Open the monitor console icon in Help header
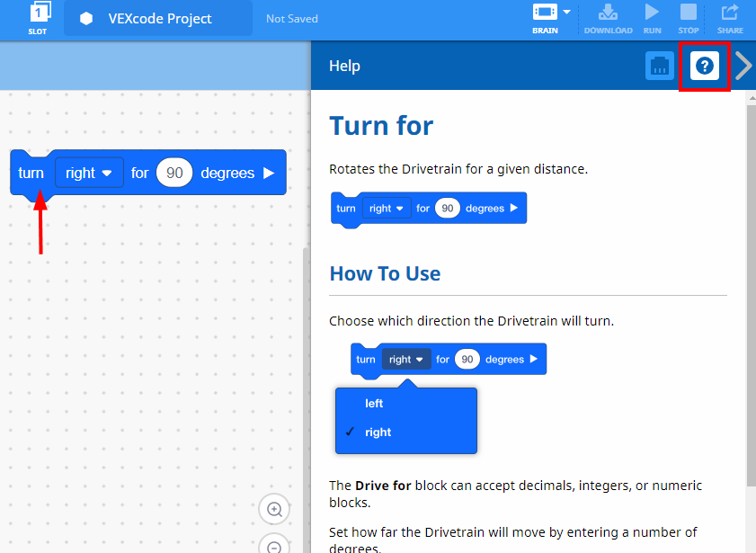This screenshot has height=553, width=756. pos(660,66)
